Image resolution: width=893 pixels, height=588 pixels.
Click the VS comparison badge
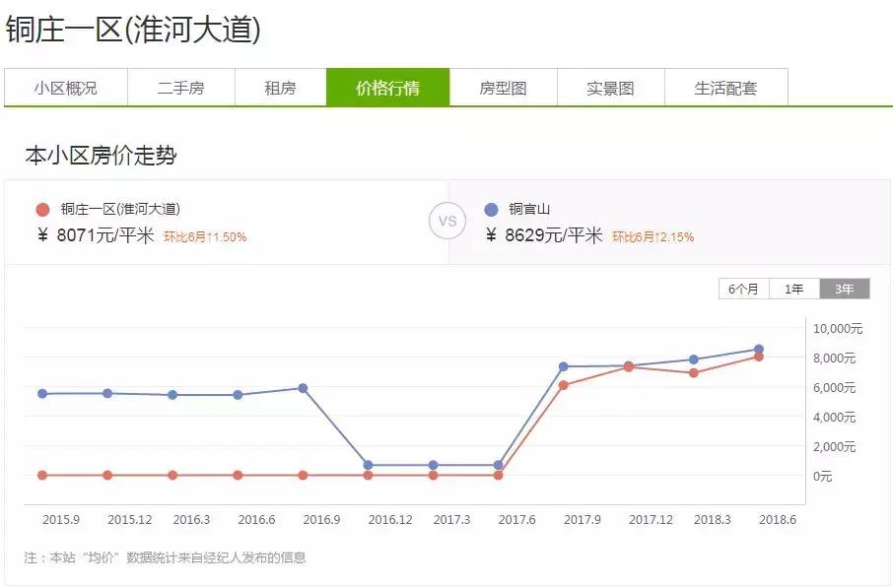pos(448,221)
